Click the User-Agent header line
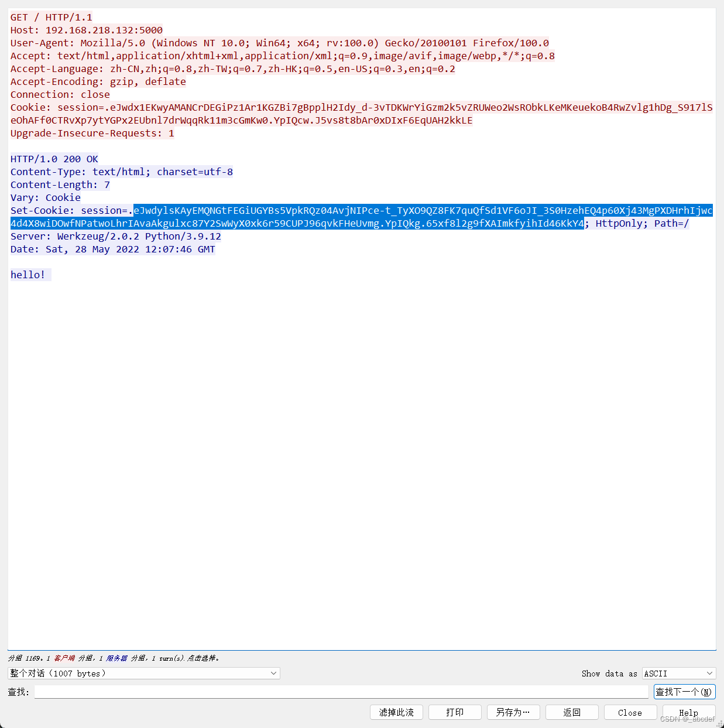Screen dimensions: 724x728 (280, 43)
